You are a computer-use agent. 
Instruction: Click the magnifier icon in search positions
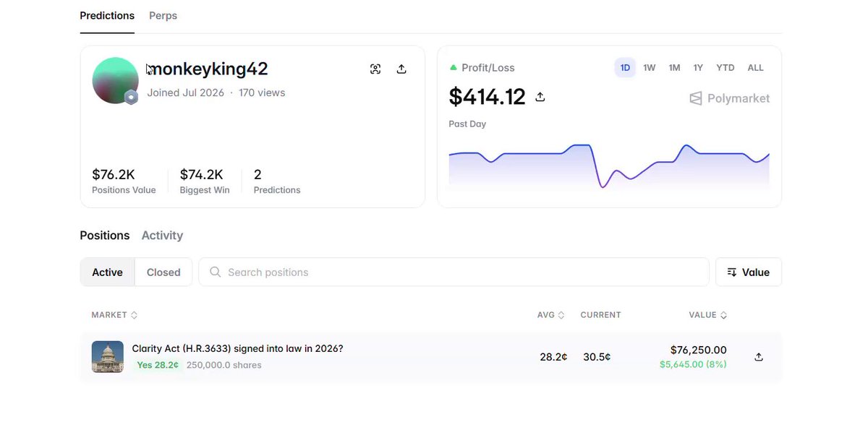215,272
